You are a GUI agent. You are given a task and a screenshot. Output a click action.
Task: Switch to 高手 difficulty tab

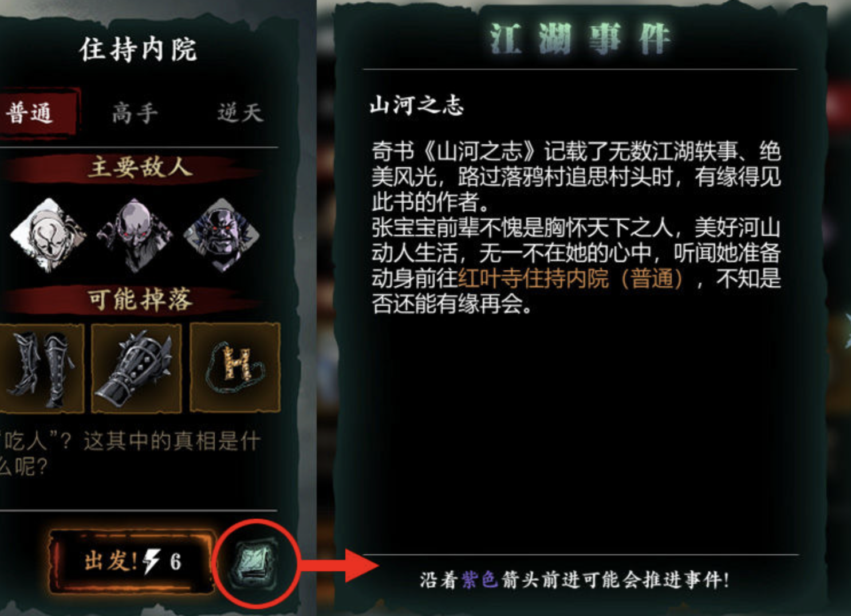(135, 113)
